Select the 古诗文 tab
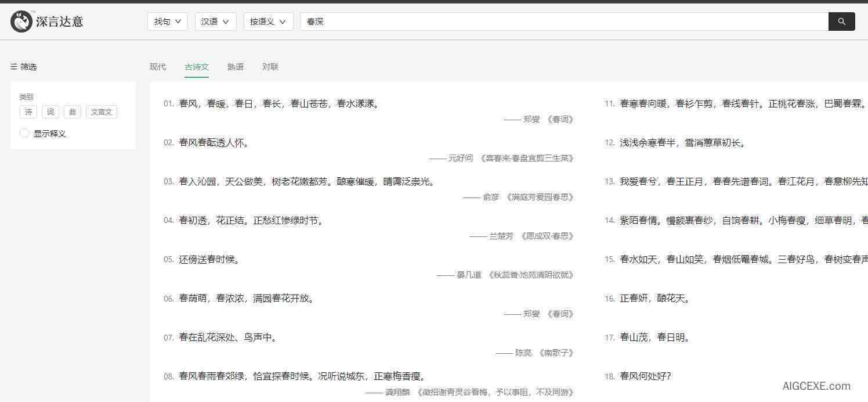This screenshot has width=868, height=402. pos(197,67)
